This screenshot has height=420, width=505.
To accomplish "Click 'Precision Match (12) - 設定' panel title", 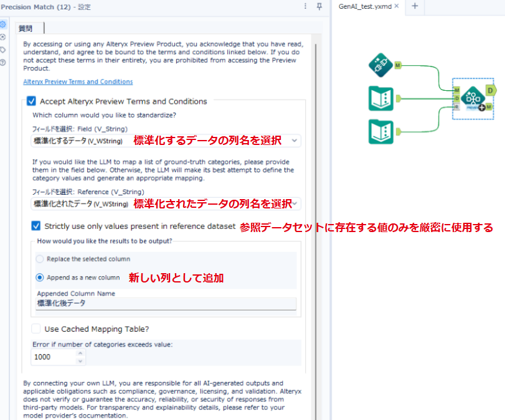I will (x=46, y=7).
